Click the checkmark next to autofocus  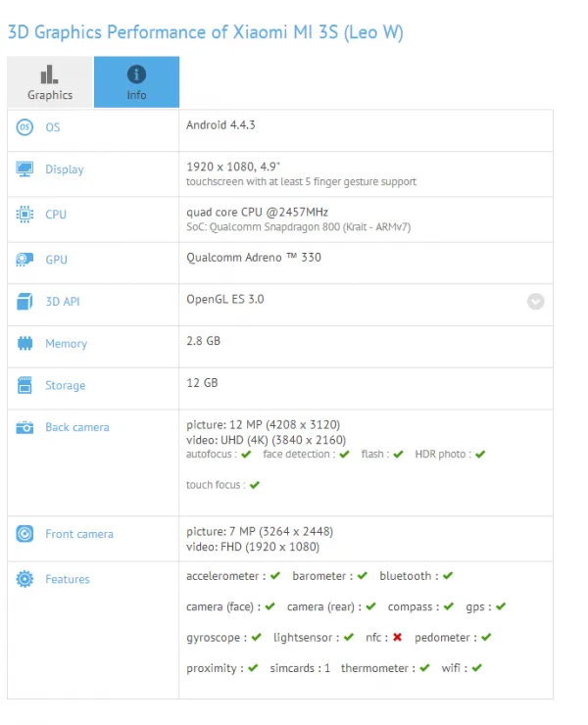tap(246, 454)
